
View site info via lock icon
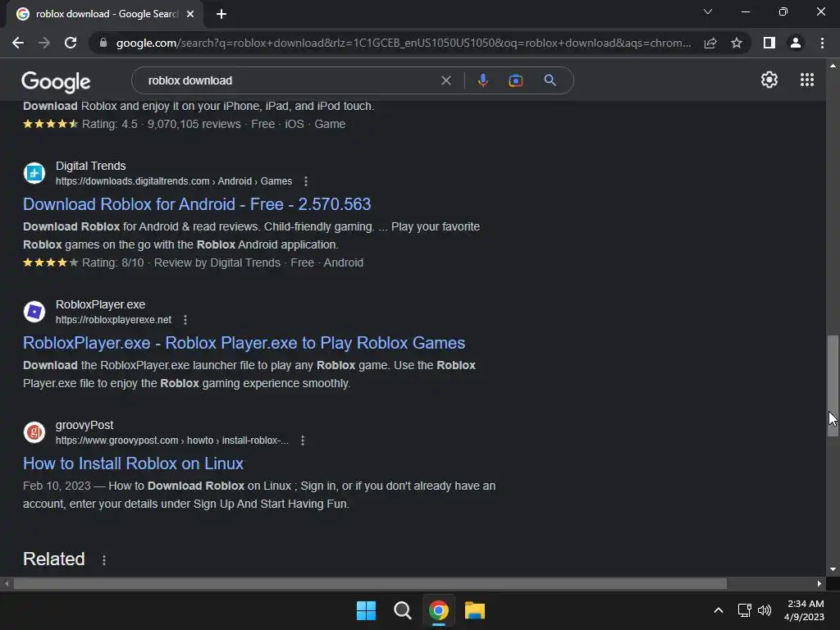tap(103, 43)
